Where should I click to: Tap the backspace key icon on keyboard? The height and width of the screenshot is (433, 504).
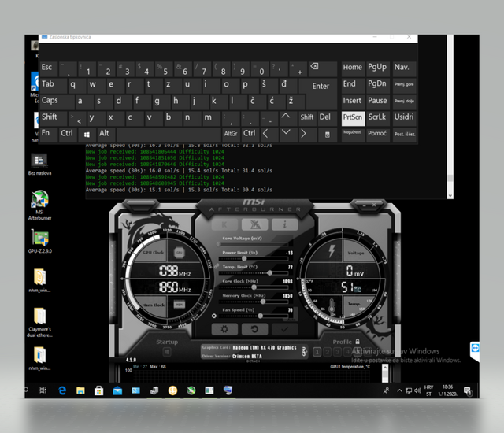click(x=322, y=69)
